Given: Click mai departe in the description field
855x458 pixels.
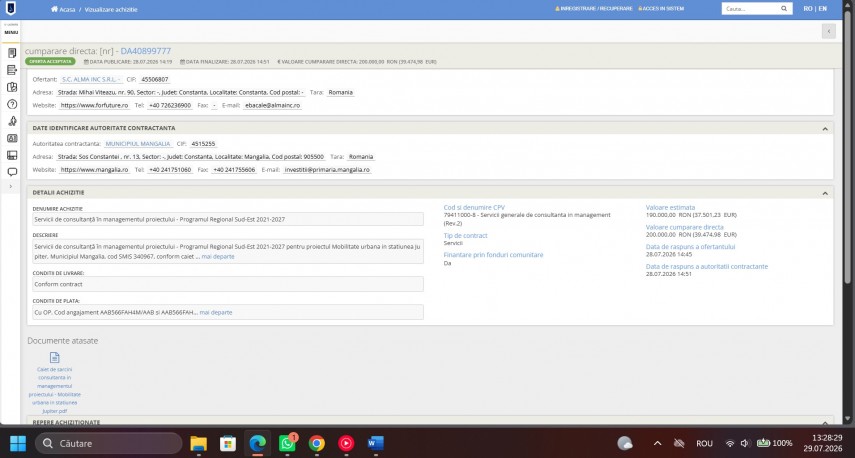Looking at the screenshot, I should click(x=218, y=256).
